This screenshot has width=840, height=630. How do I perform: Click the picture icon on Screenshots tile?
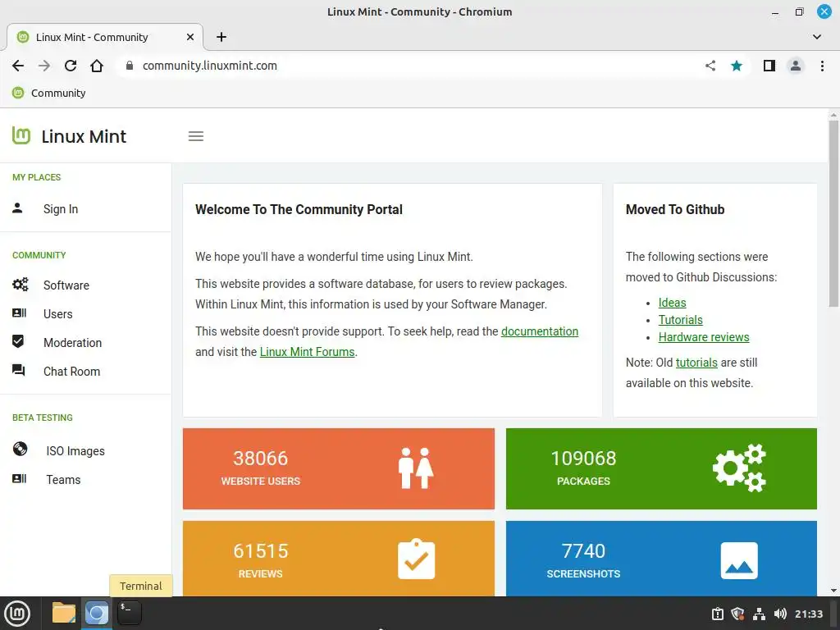[739, 561]
